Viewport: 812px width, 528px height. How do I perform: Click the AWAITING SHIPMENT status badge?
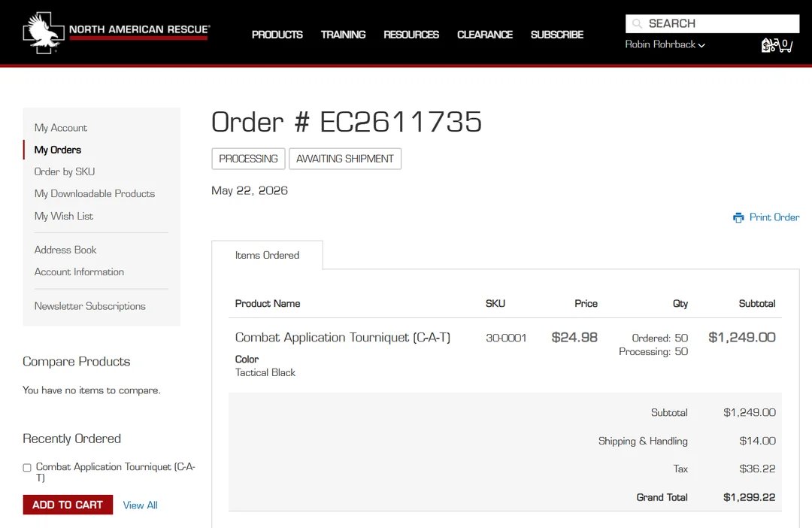pos(345,159)
